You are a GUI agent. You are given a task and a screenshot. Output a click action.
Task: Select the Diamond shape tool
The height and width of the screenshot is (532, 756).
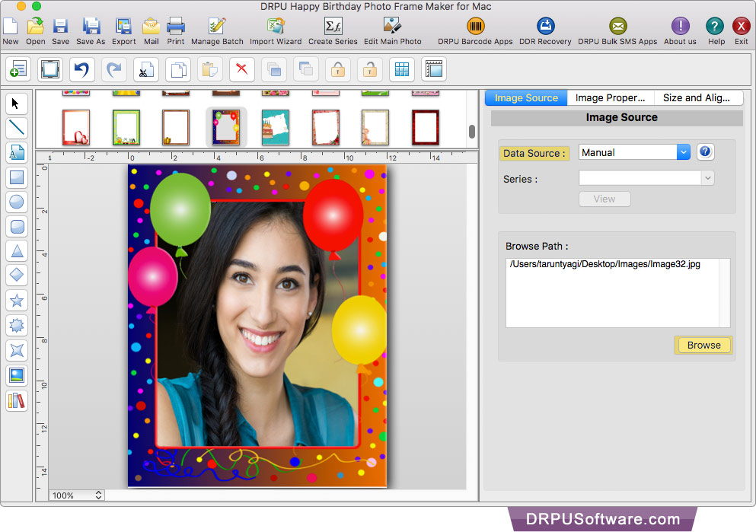[x=17, y=276]
